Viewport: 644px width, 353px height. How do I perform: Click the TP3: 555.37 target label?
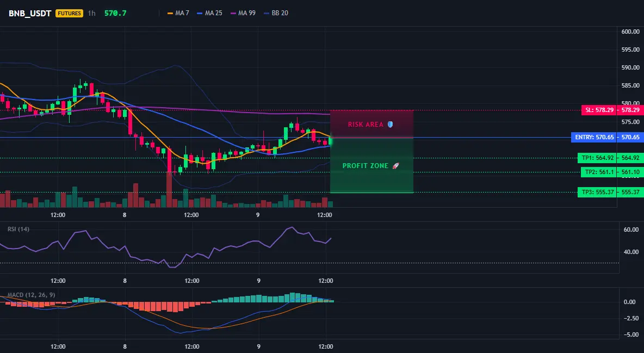(x=597, y=192)
